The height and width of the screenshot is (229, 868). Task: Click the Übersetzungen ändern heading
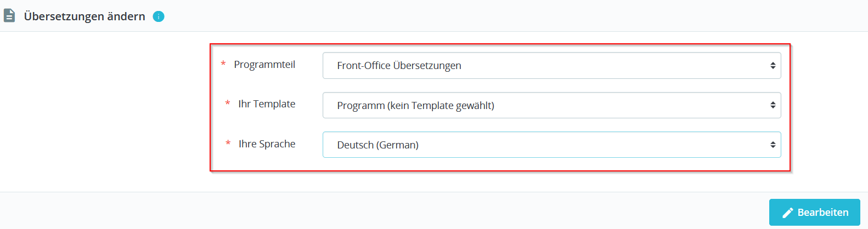84,16
